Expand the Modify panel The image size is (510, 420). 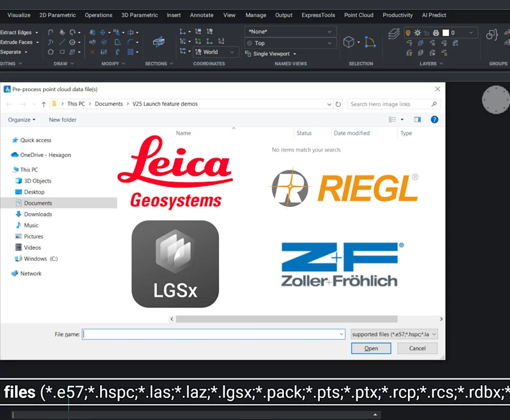click(x=113, y=64)
